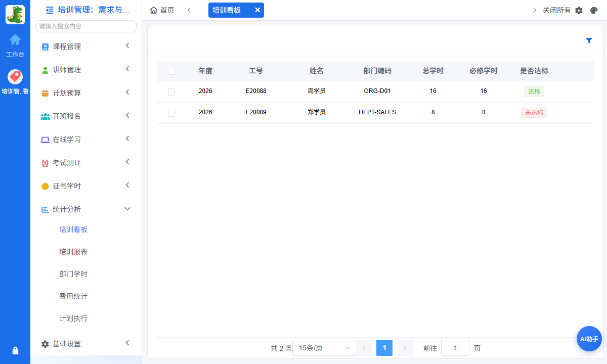This screenshot has width=607, height=364.
Task: Click the 计划预算 calendar icon
Action: (x=45, y=93)
